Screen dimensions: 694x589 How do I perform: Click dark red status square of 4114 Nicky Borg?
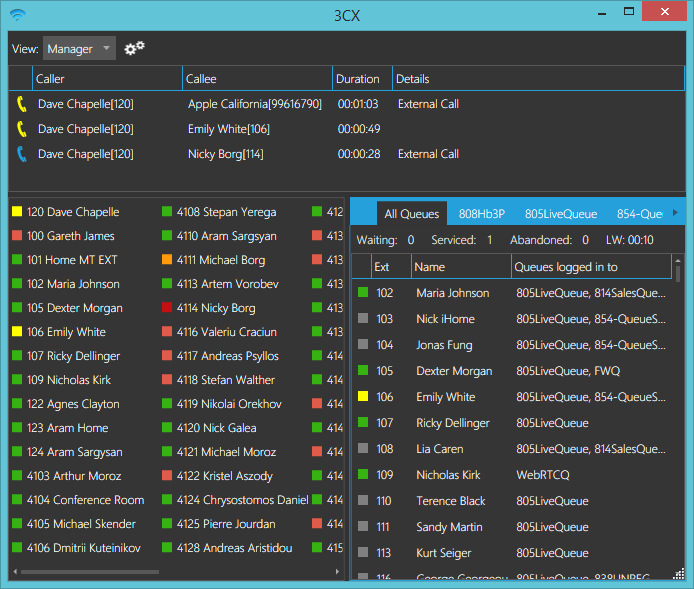coord(167,307)
